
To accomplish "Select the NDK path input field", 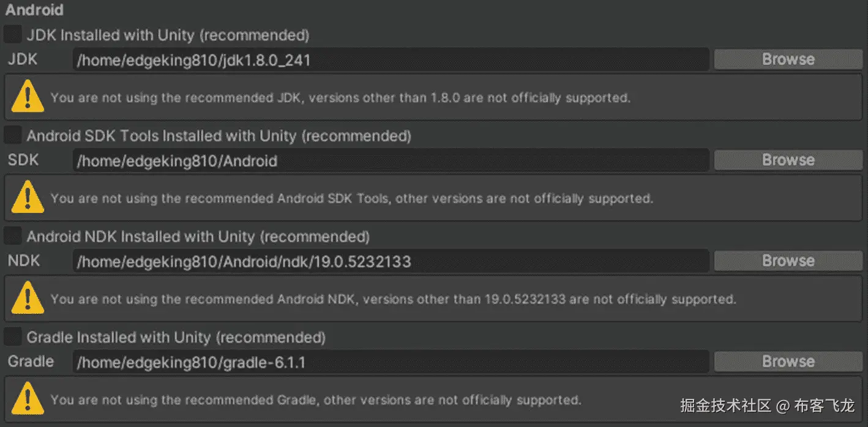I will coord(391,262).
